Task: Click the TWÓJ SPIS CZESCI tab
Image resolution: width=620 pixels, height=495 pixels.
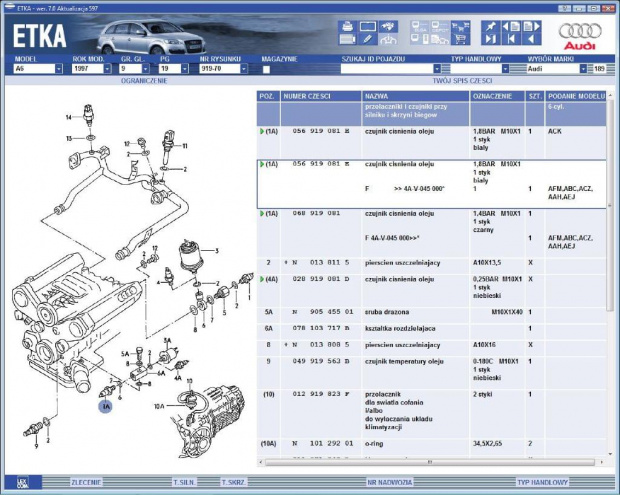Action: coord(462,81)
